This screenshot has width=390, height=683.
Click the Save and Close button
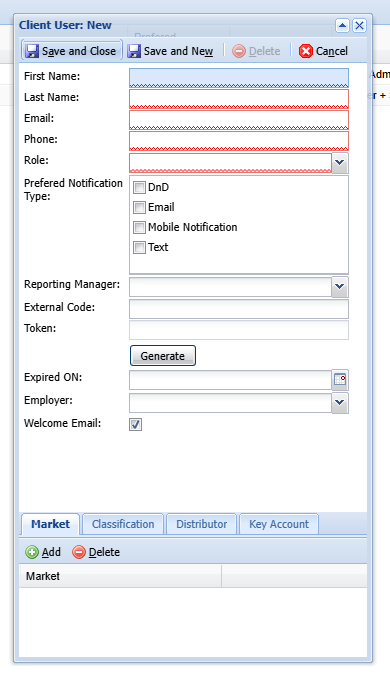(71, 51)
